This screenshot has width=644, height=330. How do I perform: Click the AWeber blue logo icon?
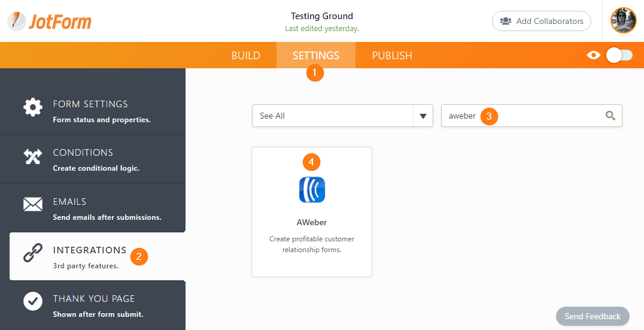click(312, 190)
